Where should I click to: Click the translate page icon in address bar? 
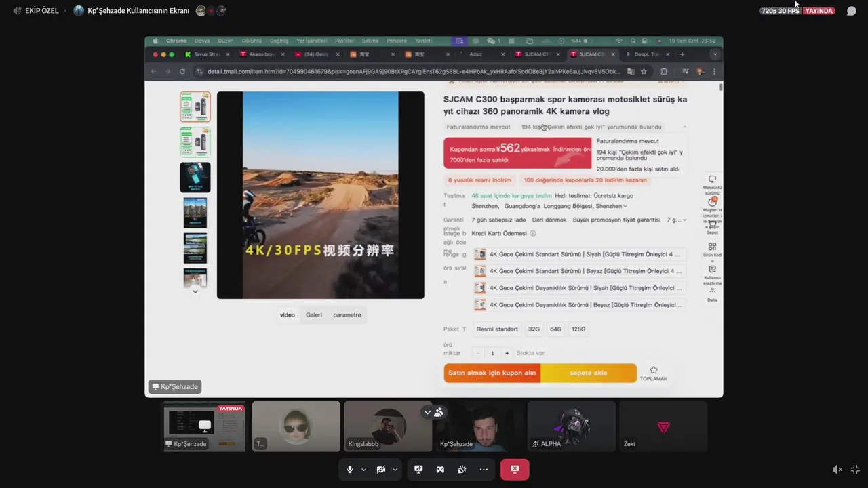[x=631, y=71]
